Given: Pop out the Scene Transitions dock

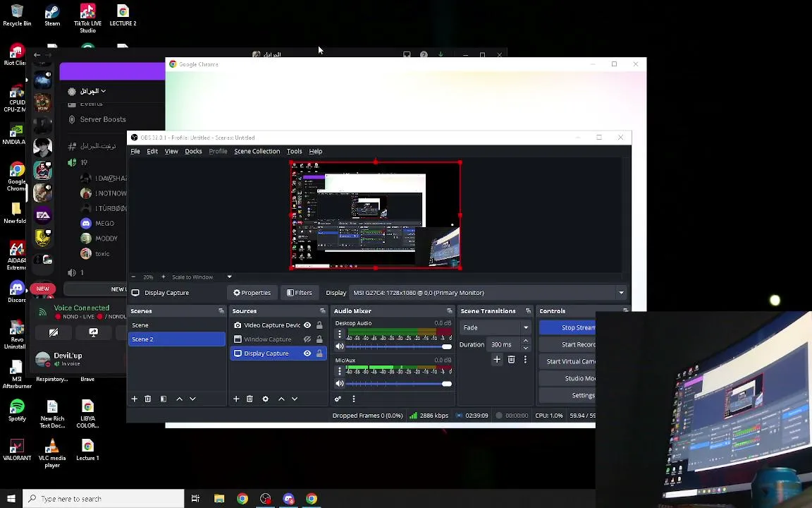Looking at the screenshot, I should [528, 311].
